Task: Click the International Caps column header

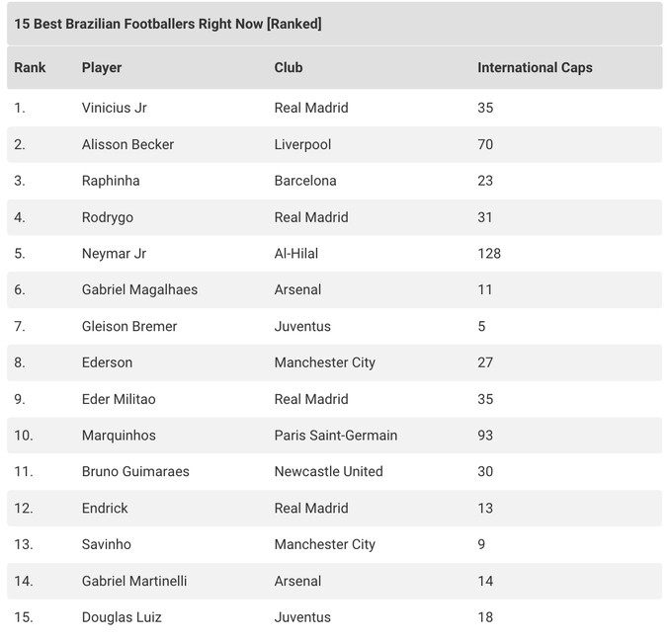Action: (x=535, y=68)
